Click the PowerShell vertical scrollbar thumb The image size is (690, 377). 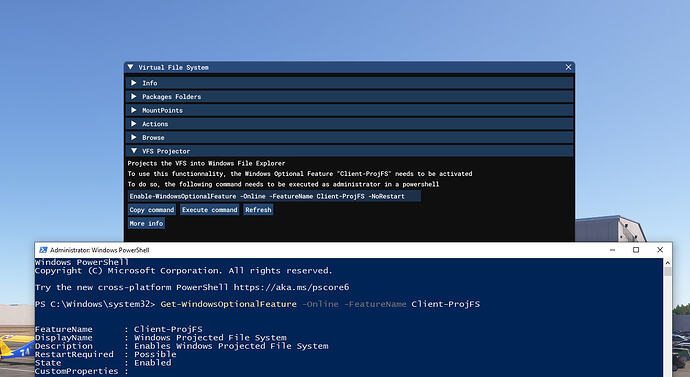668,271
